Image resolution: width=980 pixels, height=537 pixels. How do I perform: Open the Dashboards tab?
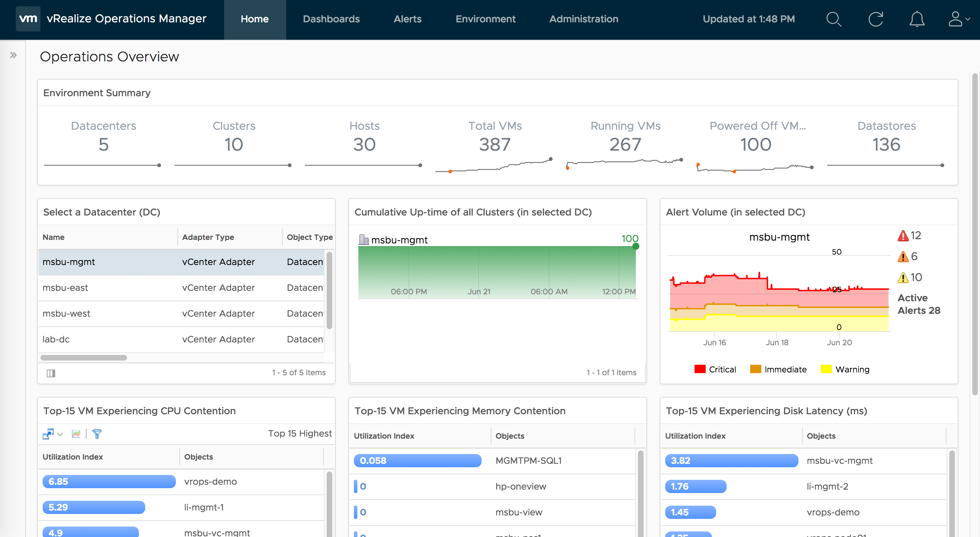tap(331, 19)
